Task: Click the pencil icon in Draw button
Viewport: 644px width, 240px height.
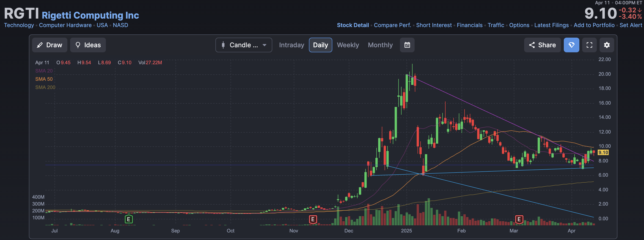Action: tap(39, 45)
